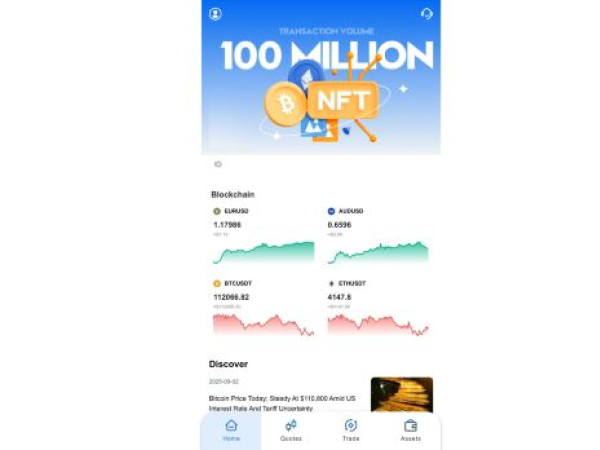Image resolution: width=600 pixels, height=450 pixels.
Task: Click the EURUSD coin icon
Action: click(217, 211)
